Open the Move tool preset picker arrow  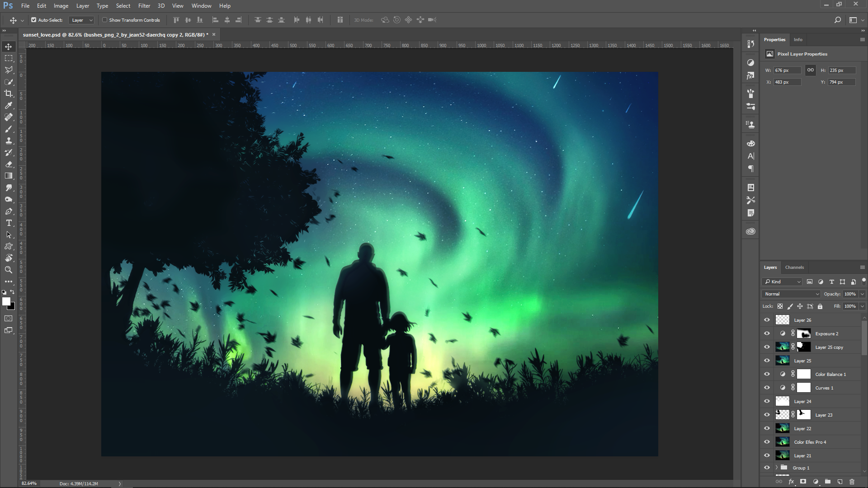pyautogui.click(x=22, y=20)
